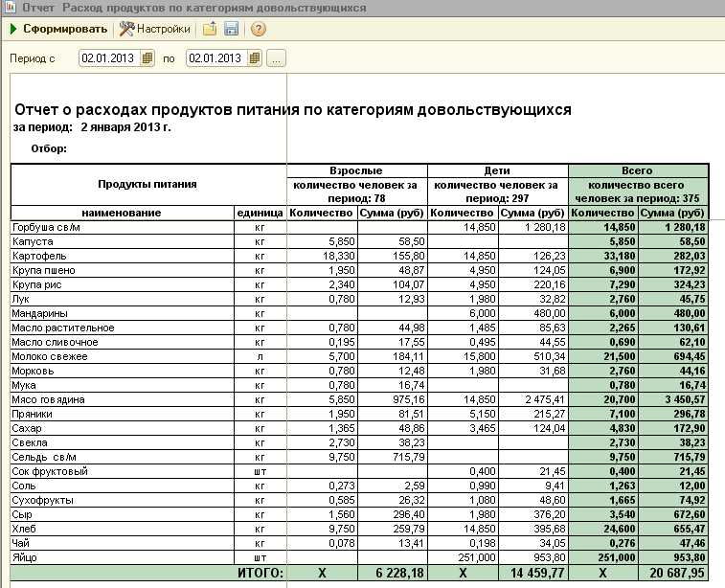Open Настройки report settings
Screen dimensions: 725x588
click(x=154, y=29)
